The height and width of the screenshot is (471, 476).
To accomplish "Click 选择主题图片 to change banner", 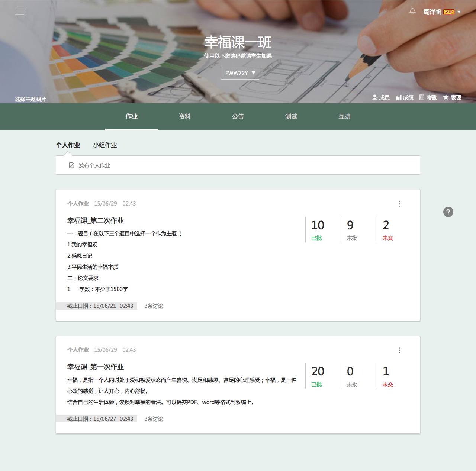I will point(30,99).
